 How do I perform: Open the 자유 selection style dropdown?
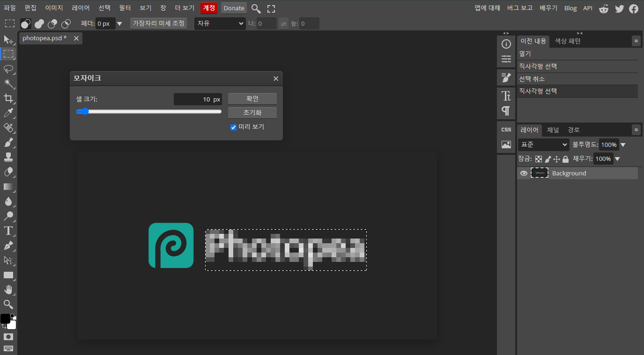(220, 23)
